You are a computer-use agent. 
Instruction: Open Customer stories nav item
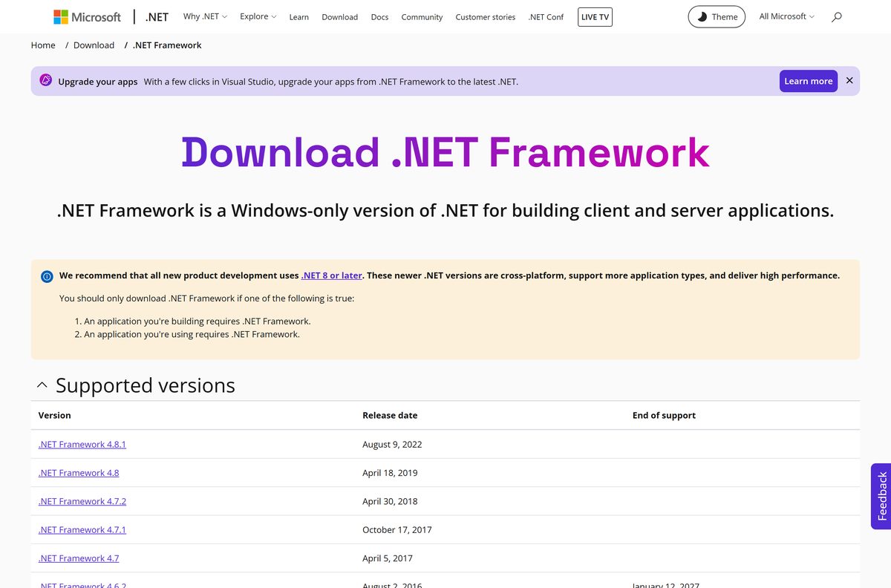tap(486, 17)
